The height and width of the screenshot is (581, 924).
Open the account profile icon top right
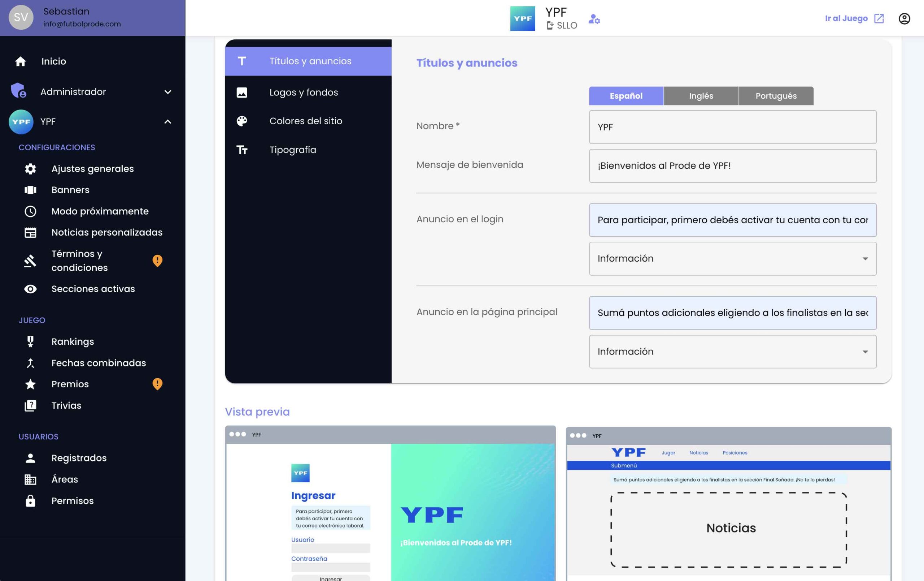pos(904,18)
